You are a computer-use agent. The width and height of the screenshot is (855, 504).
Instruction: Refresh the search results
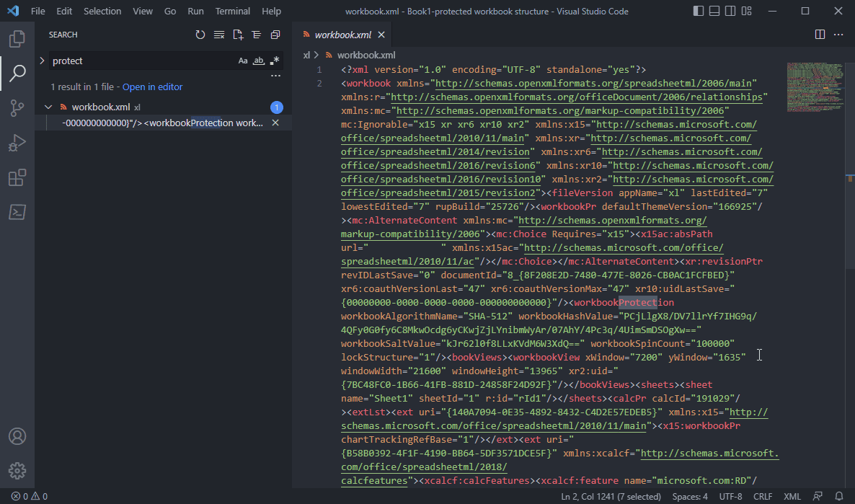point(200,35)
